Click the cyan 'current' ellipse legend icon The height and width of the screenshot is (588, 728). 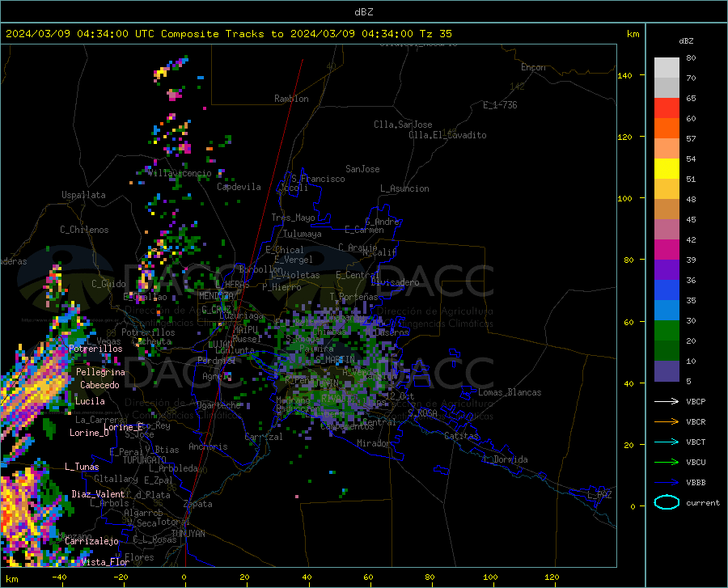coord(667,502)
